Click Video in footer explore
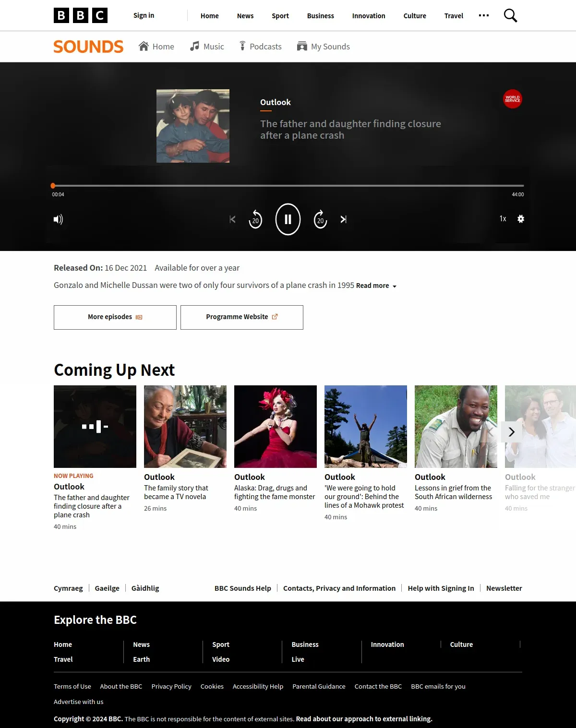Screen dimensions: 576x728 221,659
